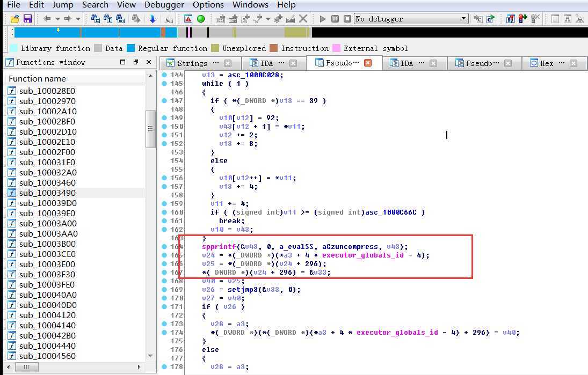This screenshot has height=375, width=588.
Task: Click the Functions window horizontal scrollbar thumb
Action: click(26, 367)
